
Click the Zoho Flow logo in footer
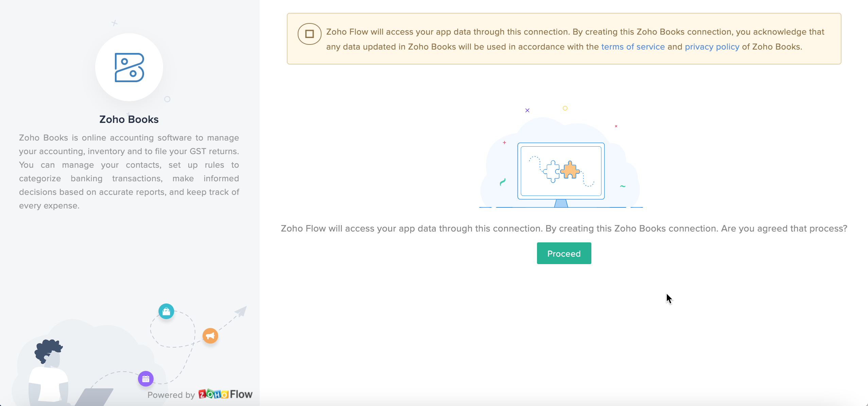[x=225, y=394]
